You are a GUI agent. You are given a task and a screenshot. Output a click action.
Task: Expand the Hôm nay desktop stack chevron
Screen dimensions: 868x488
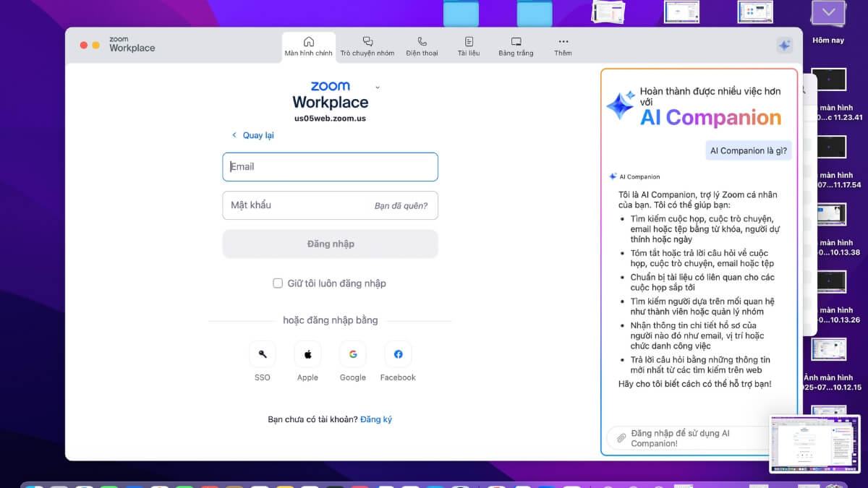click(828, 13)
